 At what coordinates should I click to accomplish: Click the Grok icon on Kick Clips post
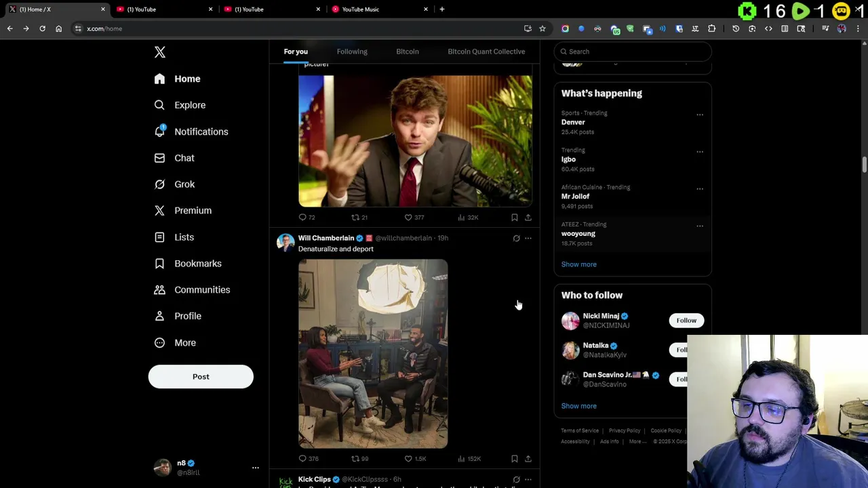516,480
